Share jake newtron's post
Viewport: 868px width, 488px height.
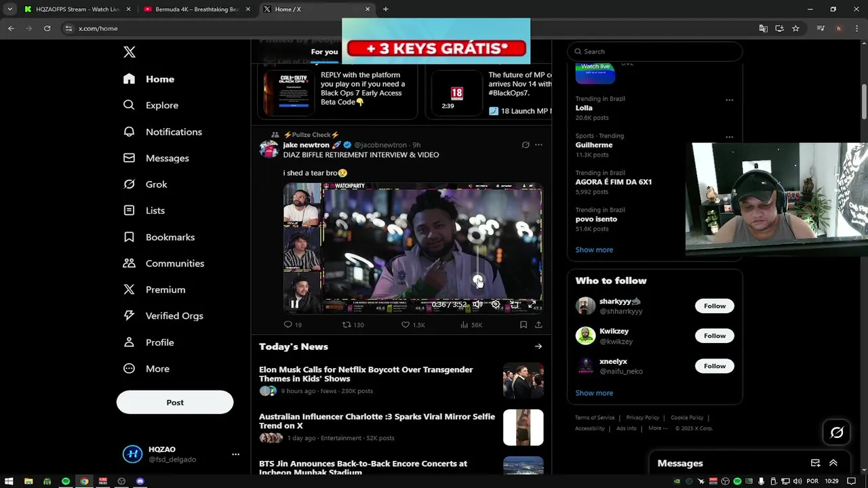pyautogui.click(x=538, y=325)
